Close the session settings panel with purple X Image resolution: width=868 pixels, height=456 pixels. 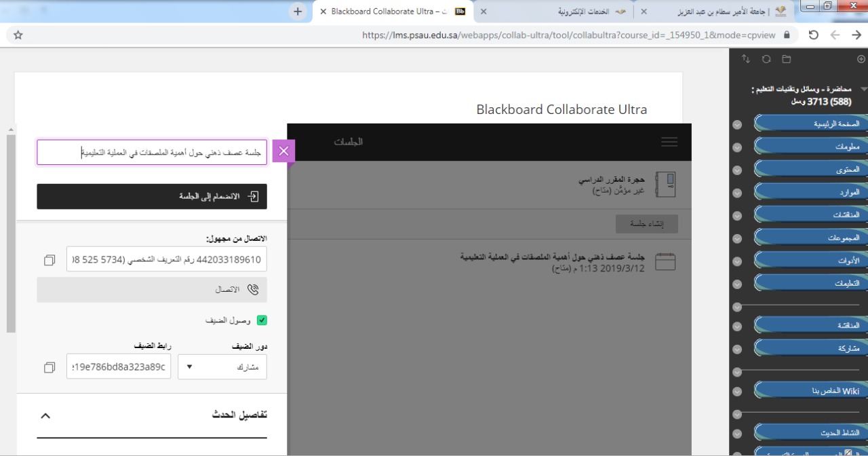tap(283, 151)
